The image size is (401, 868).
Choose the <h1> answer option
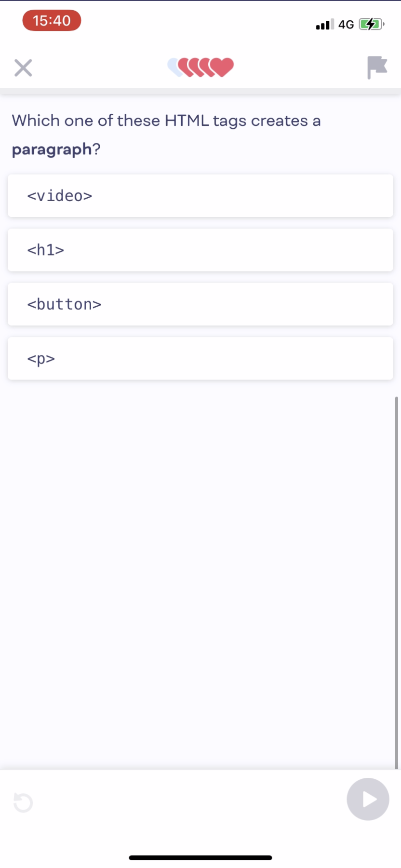200,250
